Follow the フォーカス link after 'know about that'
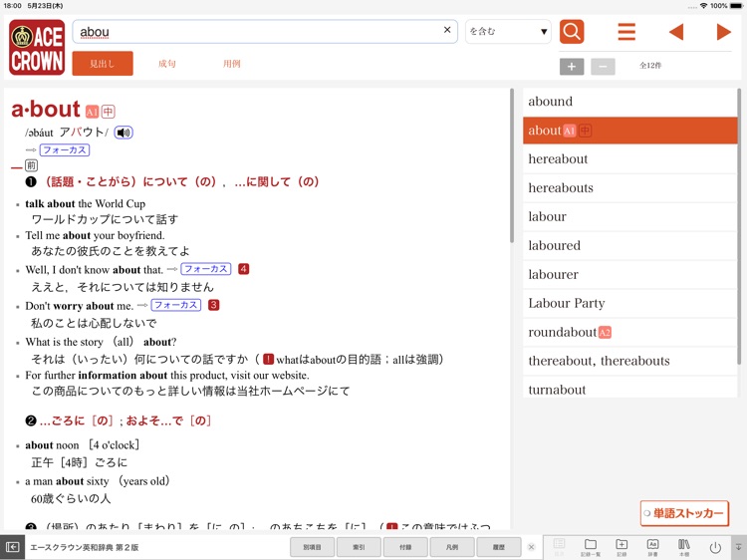 pos(206,269)
